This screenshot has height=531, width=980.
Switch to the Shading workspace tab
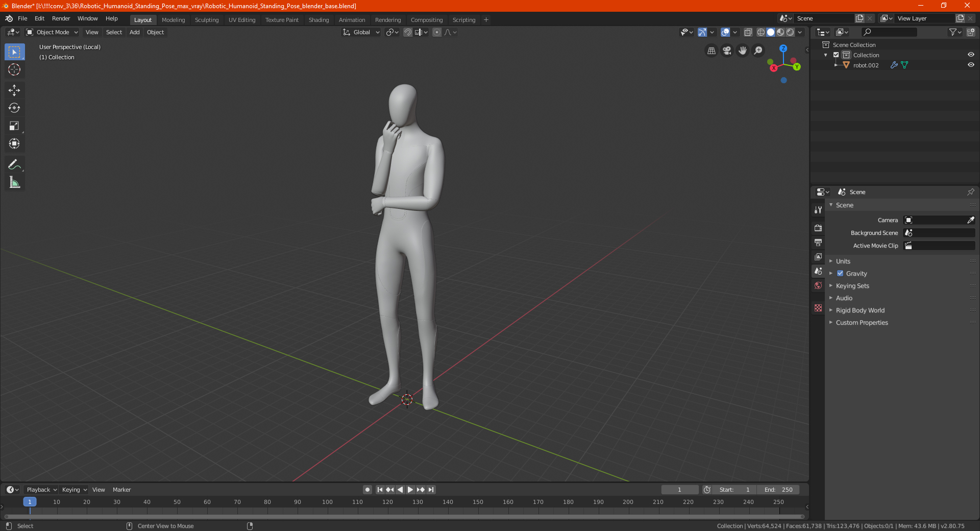(318, 20)
